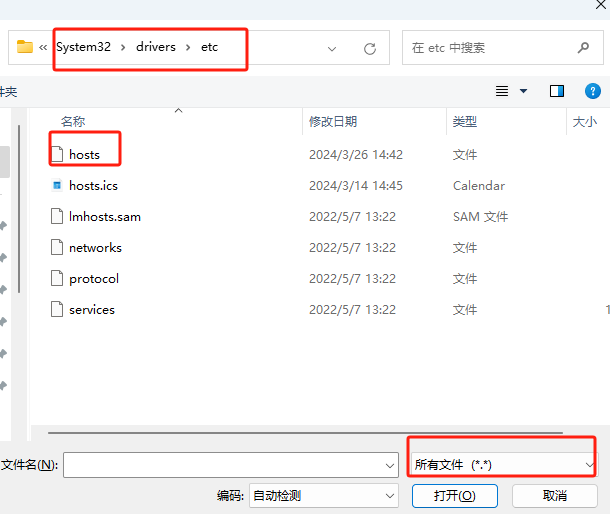The image size is (610, 514).
Task: Toggle the preview pane icon
Action: pyautogui.click(x=557, y=91)
